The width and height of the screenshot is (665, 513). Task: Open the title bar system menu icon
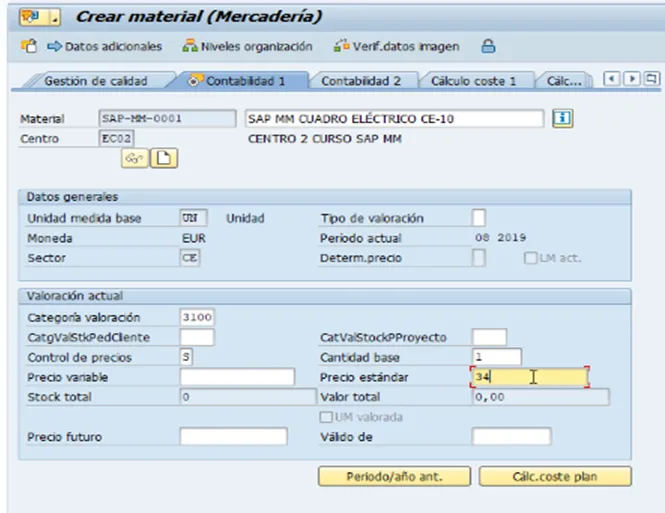pyautogui.click(x=39, y=17)
